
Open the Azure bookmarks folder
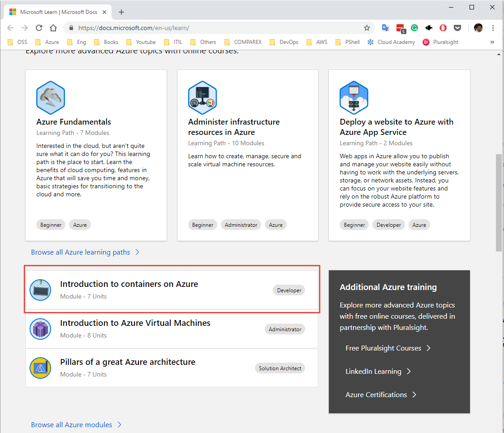[x=47, y=42]
